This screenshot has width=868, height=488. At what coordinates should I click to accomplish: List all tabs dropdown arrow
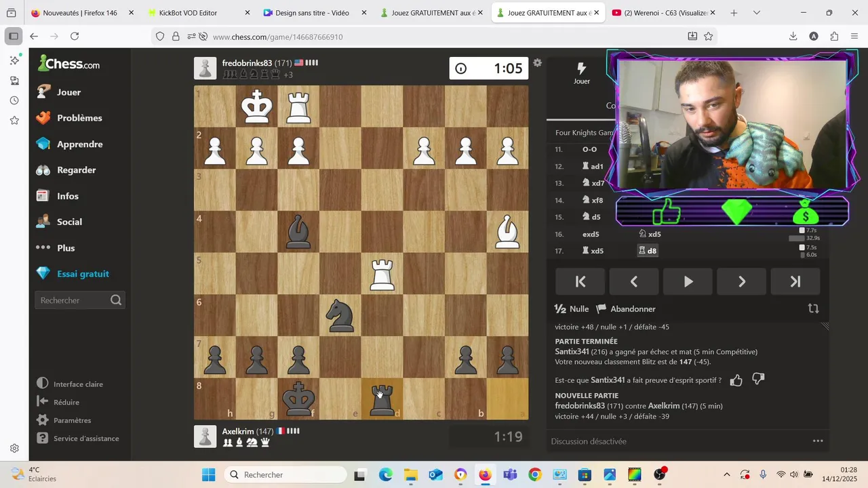click(x=757, y=13)
